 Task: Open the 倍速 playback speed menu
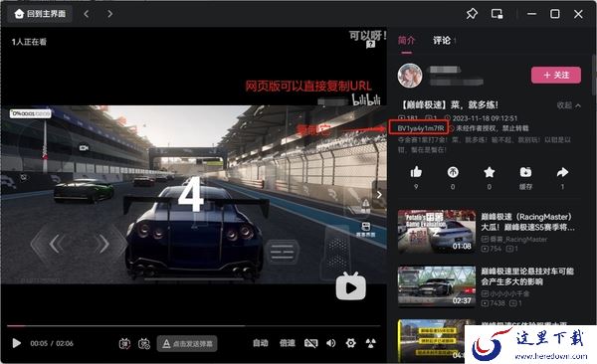pos(288,343)
